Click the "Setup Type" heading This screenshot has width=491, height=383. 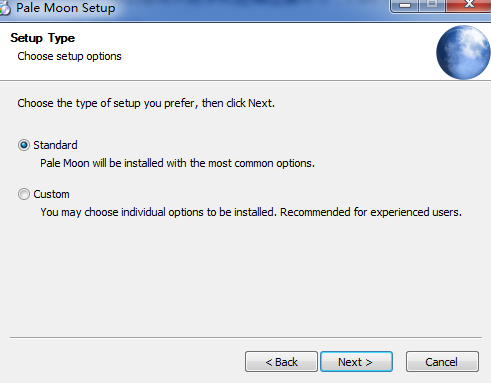pyautogui.click(x=43, y=38)
